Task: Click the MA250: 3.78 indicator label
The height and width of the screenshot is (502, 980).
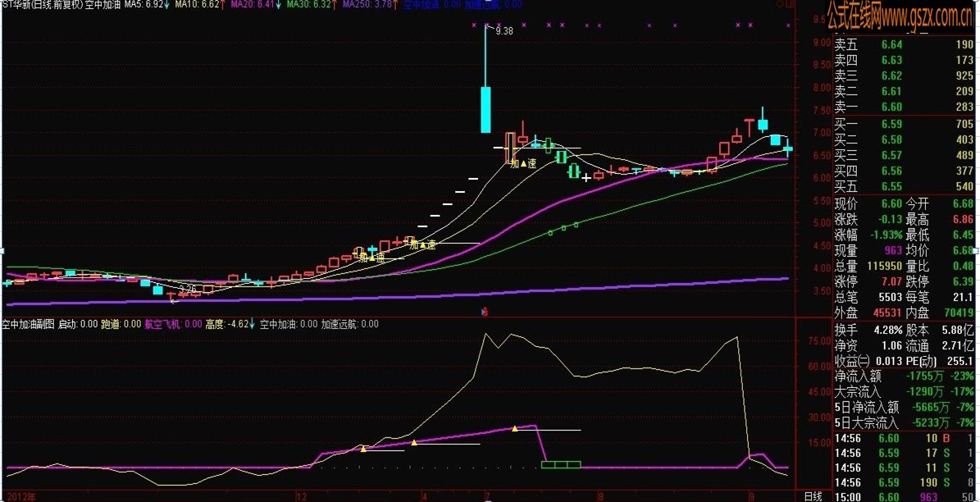Action: pos(367,4)
